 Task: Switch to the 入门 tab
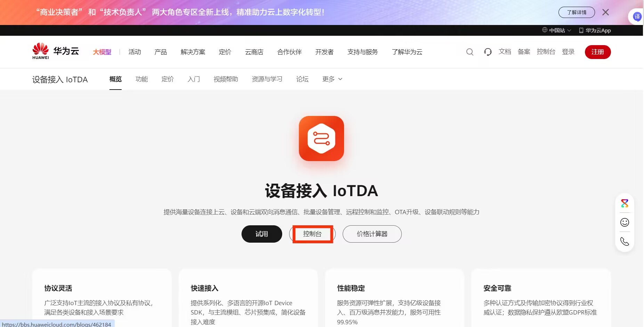pyautogui.click(x=194, y=79)
